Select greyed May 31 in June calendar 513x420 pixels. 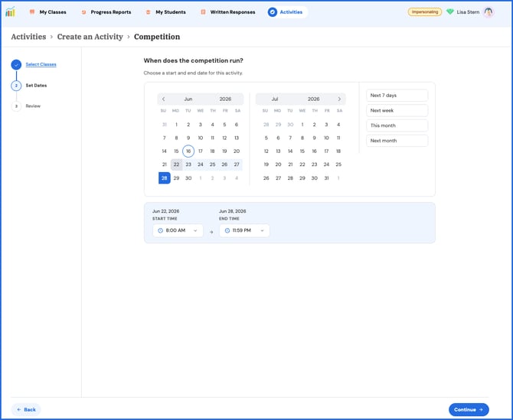click(165, 125)
